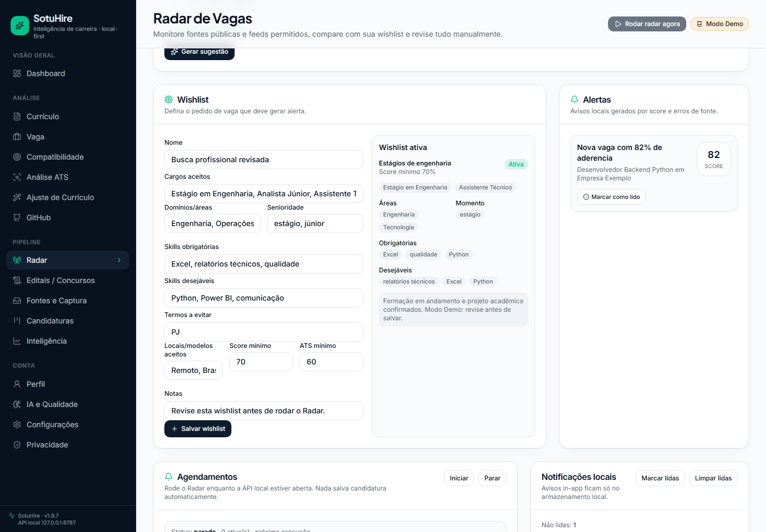The height and width of the screenshot is (532, 766).
Task: Click the Currículo document icon
Action: pyautogui.click(x=17, y=117)
